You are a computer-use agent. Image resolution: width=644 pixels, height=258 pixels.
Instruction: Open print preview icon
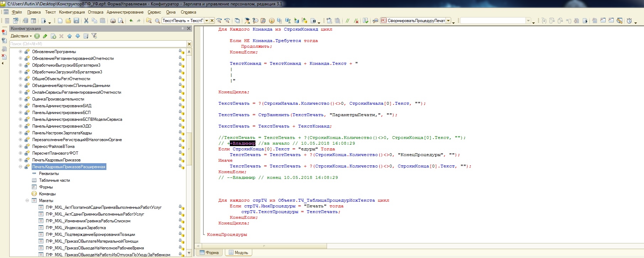tap(121, 21)
